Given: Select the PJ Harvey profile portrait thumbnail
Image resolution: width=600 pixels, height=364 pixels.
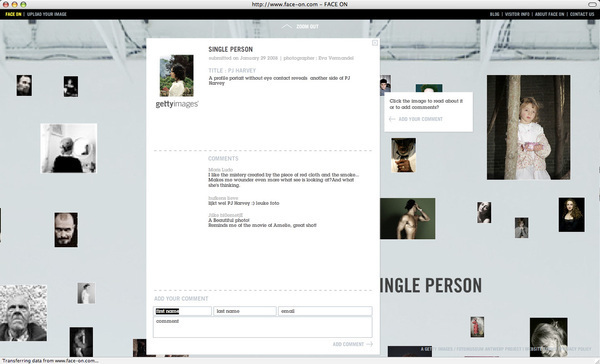Looking at the screenshot, I should [176, 75].
